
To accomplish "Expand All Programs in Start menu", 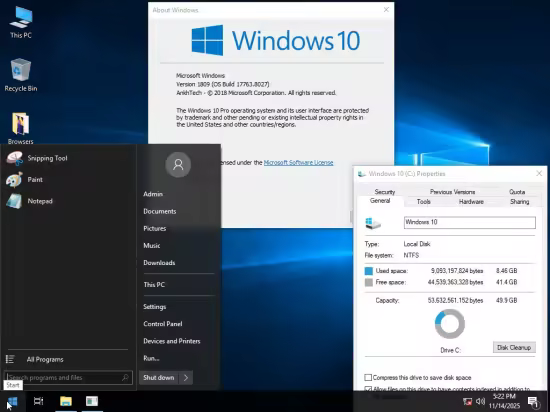I will click(45, 359).
